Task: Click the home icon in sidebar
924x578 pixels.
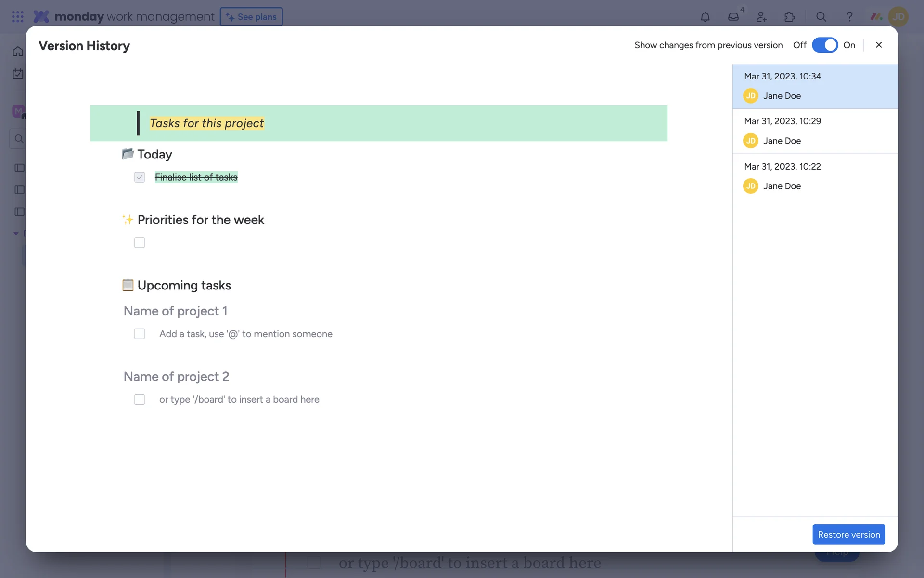Action: pyautogui.click(x=18, y=52)
